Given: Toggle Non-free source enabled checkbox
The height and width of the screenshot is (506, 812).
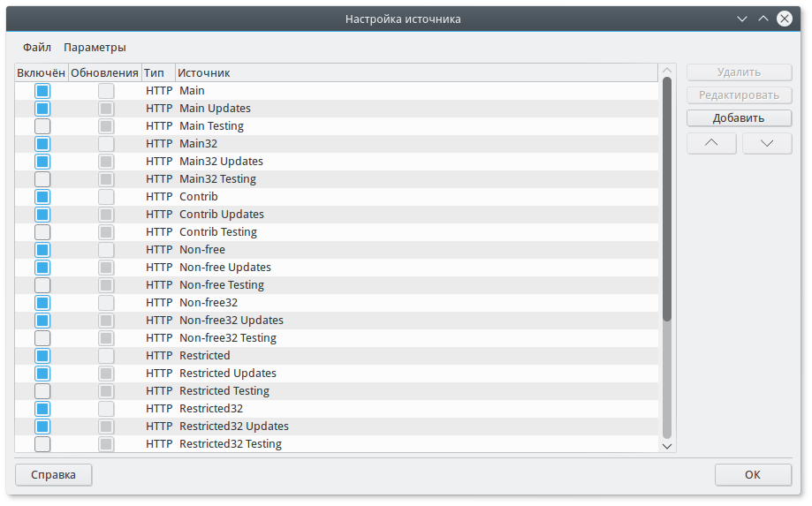Looking at the screenshot, I should pyautogui.click(x=42, y=250).
